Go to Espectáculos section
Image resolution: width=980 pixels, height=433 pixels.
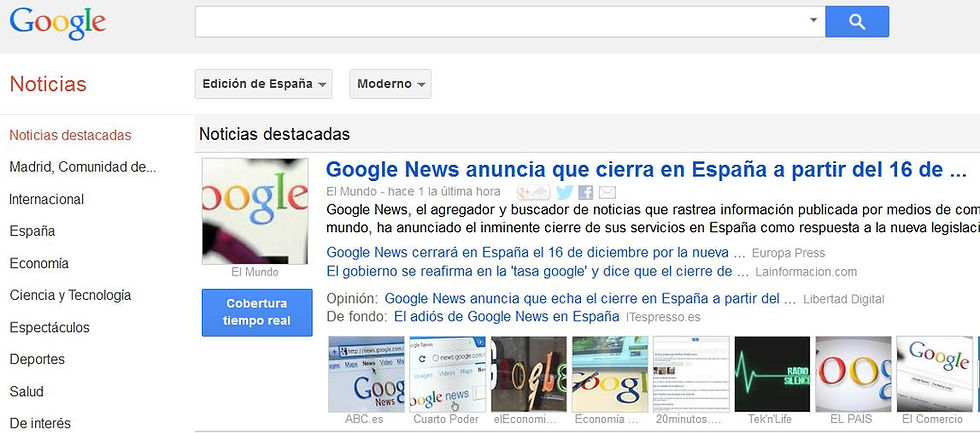(49, 327)
